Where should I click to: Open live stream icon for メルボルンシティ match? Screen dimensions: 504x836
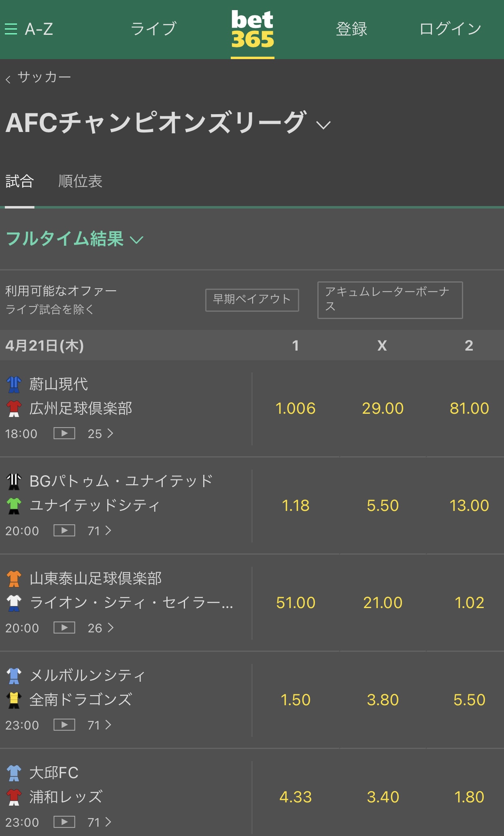(64, 725)
